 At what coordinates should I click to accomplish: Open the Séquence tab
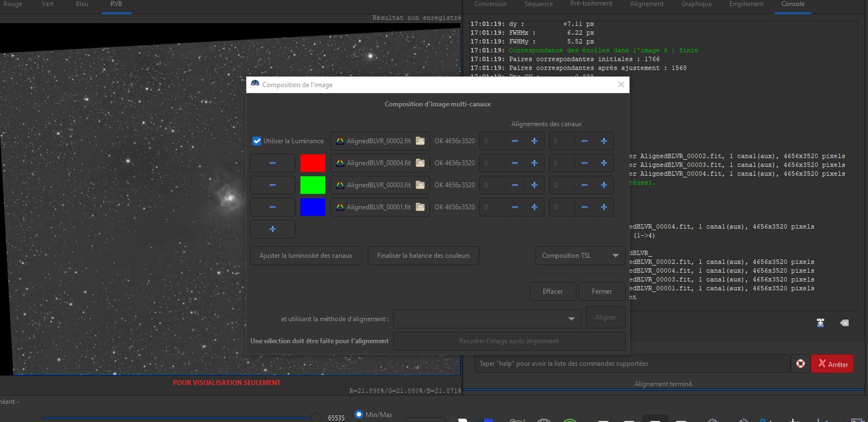tap(539, 5)
